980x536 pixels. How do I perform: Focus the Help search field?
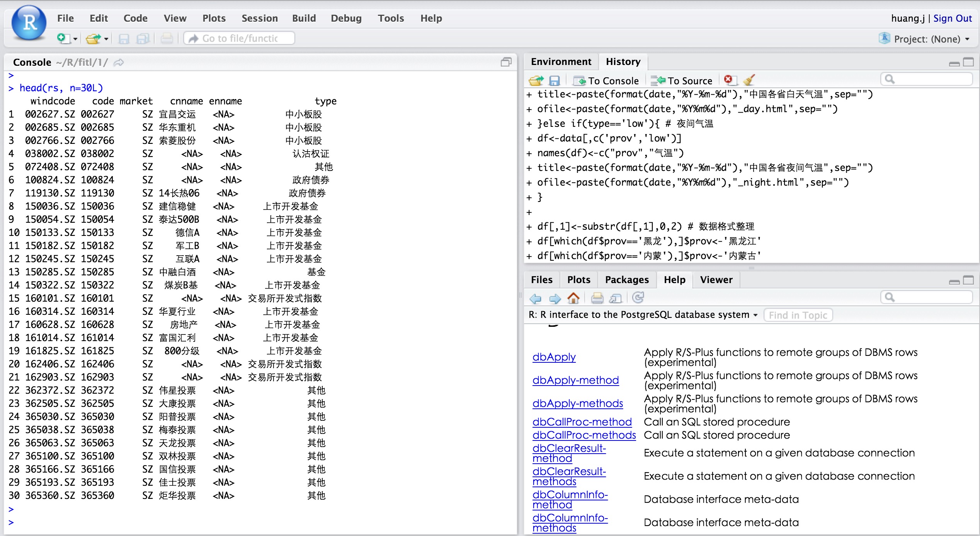(926, 297)
